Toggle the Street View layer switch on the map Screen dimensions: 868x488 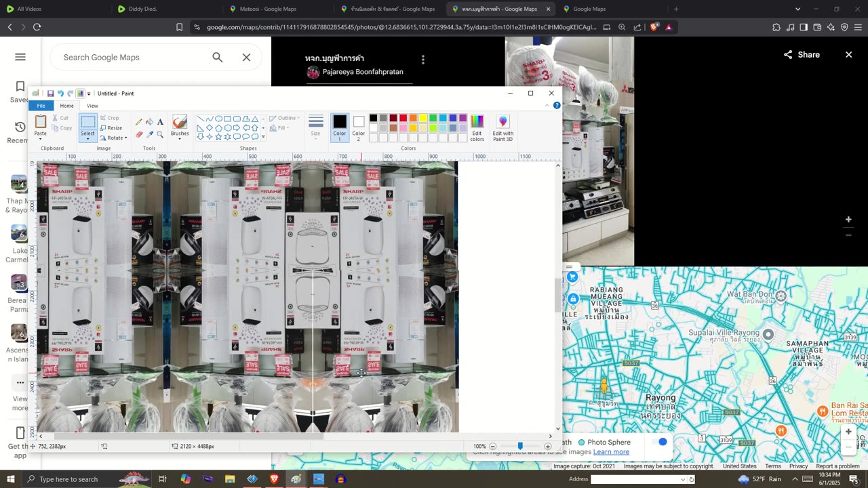pyautogui.click(x=660, y=442)
